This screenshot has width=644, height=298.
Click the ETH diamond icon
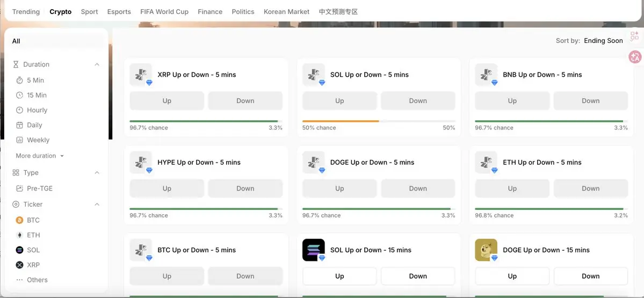tap(19, 235)
